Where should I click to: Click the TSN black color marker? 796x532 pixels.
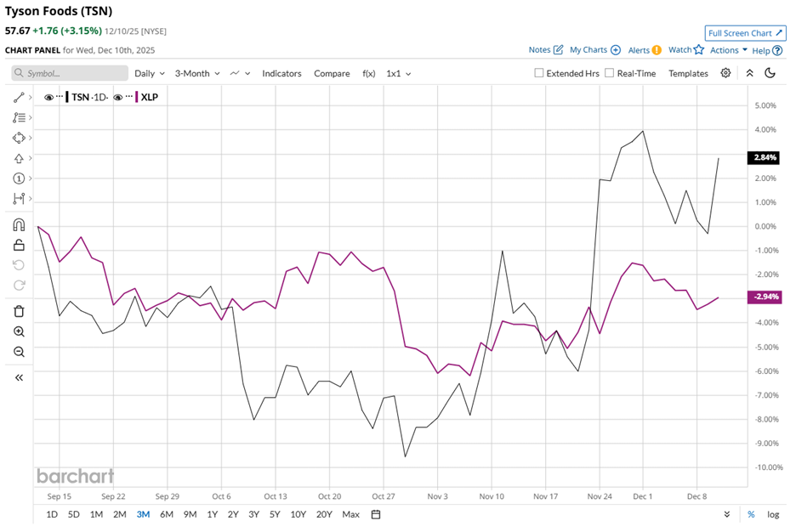point(67,98)
